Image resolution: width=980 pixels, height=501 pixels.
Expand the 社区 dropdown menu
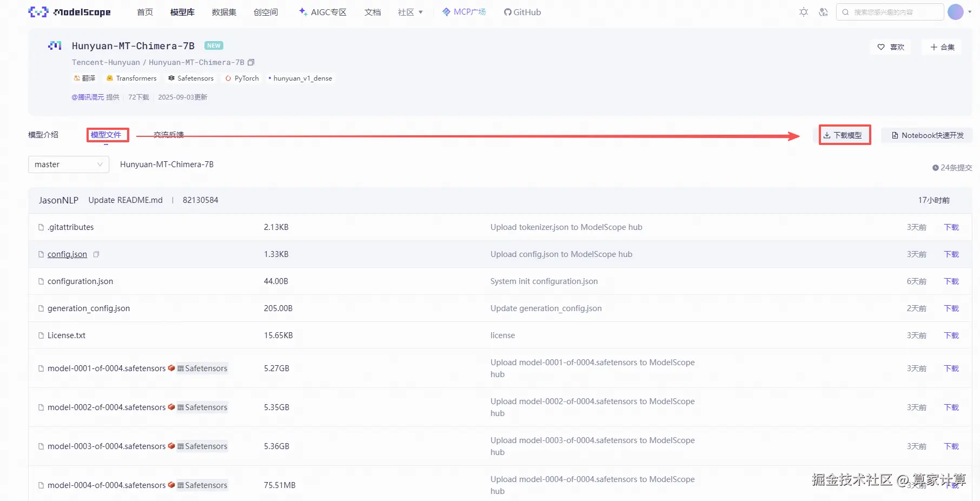tap(410, 12)
